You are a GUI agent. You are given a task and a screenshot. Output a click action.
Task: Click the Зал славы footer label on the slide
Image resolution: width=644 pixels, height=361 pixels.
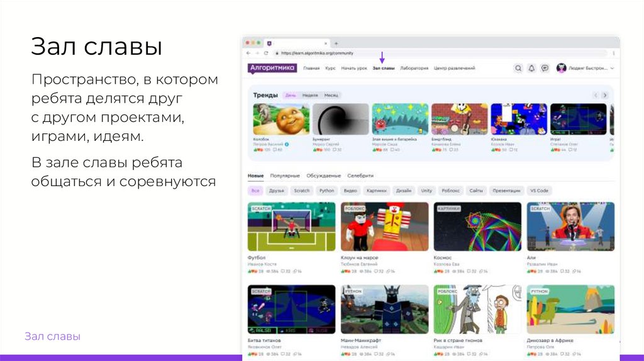click(53, 336)
